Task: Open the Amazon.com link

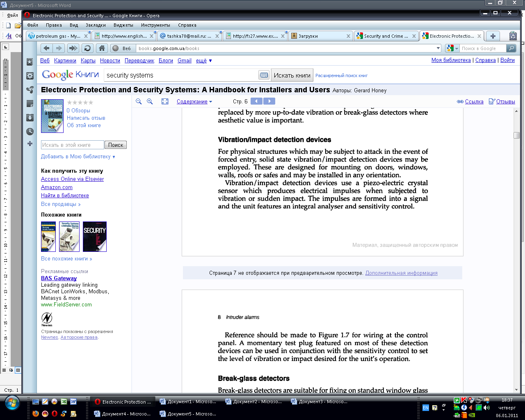Action: [x=57, y=187]
